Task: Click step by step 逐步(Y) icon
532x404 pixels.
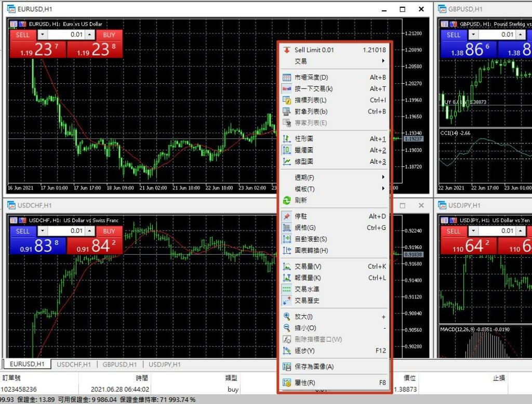Action: pos(287,350)
